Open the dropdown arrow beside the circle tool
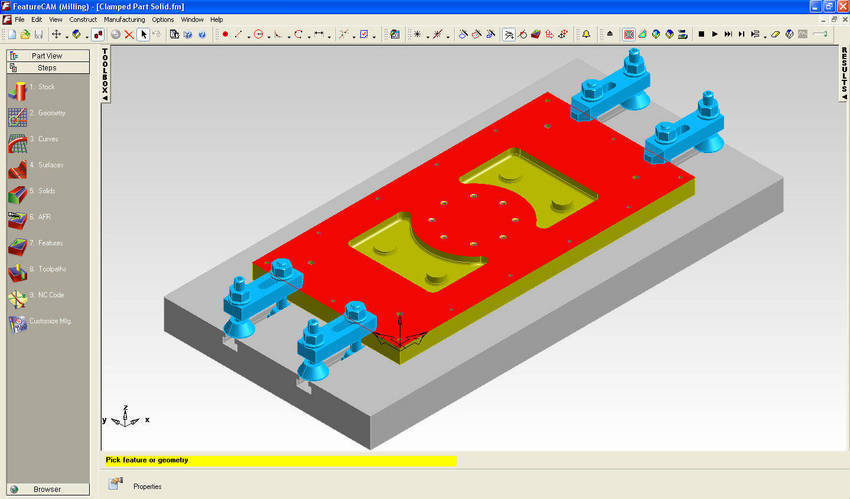 point(268,35)
